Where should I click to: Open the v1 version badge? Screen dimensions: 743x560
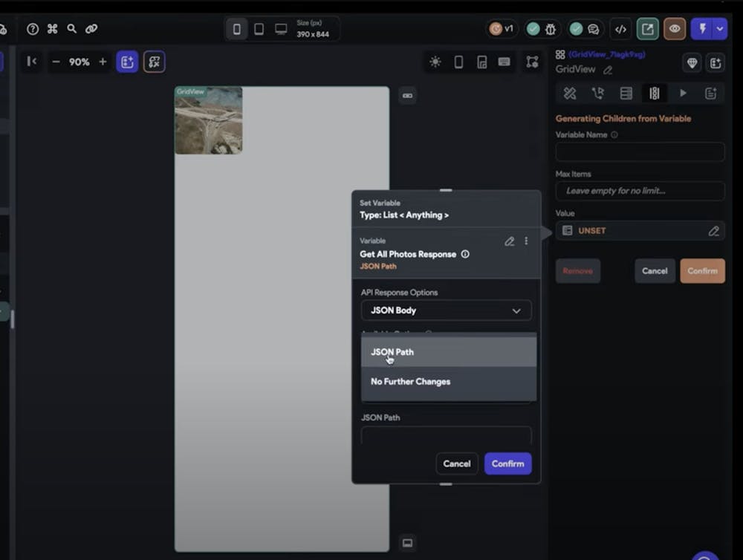pyautogui.click(x=502, y=29)
